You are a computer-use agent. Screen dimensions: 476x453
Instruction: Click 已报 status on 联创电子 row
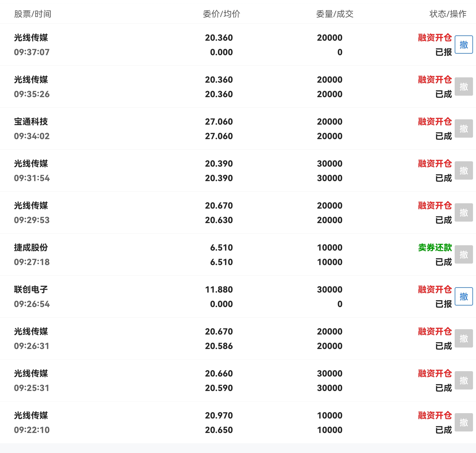(443, 304)
